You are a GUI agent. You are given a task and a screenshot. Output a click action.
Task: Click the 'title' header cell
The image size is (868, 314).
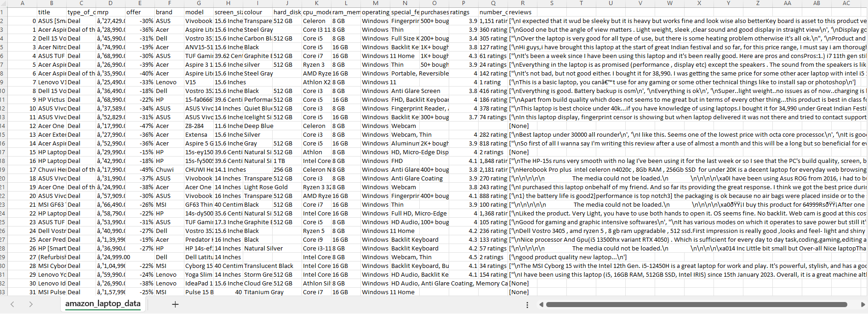(x=51, y=12)
